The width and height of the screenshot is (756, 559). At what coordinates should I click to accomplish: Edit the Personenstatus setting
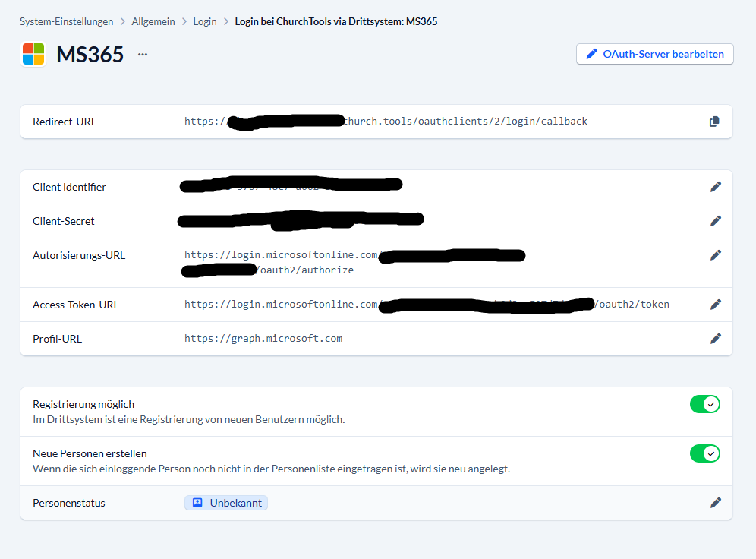[x=715, y=503]
